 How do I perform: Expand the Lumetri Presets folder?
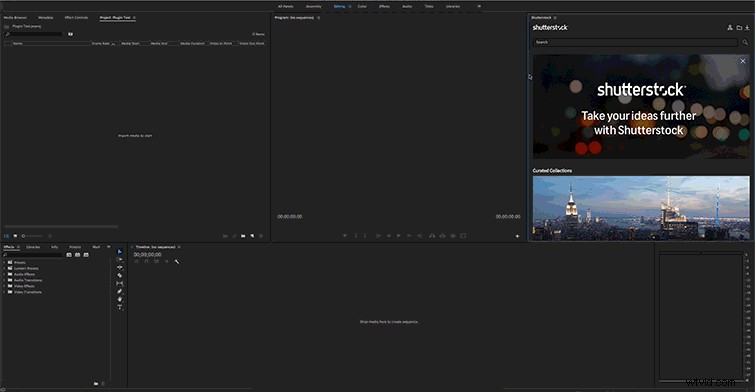pyautogui.click(x=4, y=268)
